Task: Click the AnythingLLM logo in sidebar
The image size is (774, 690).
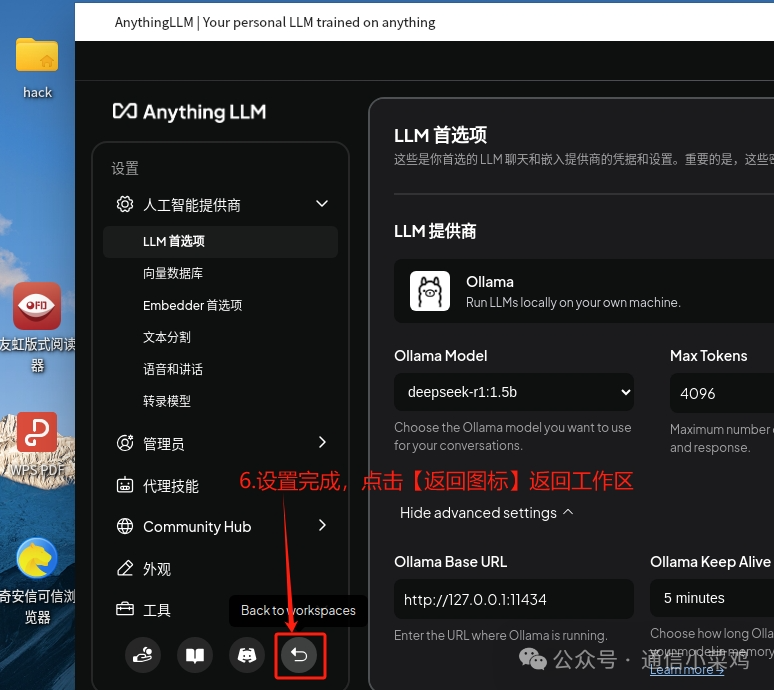Action: (x=190, y=112)
